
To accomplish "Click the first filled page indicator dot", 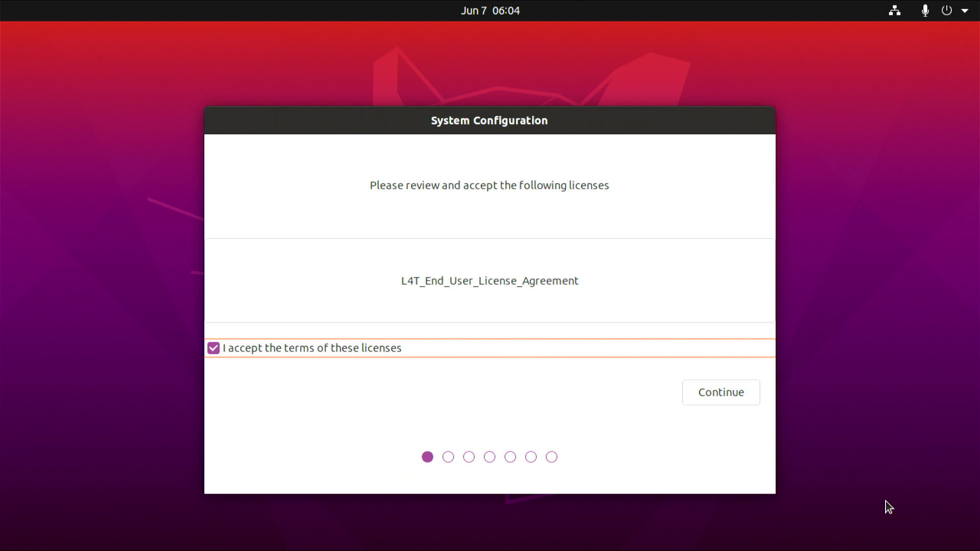I will click(428, 457).
